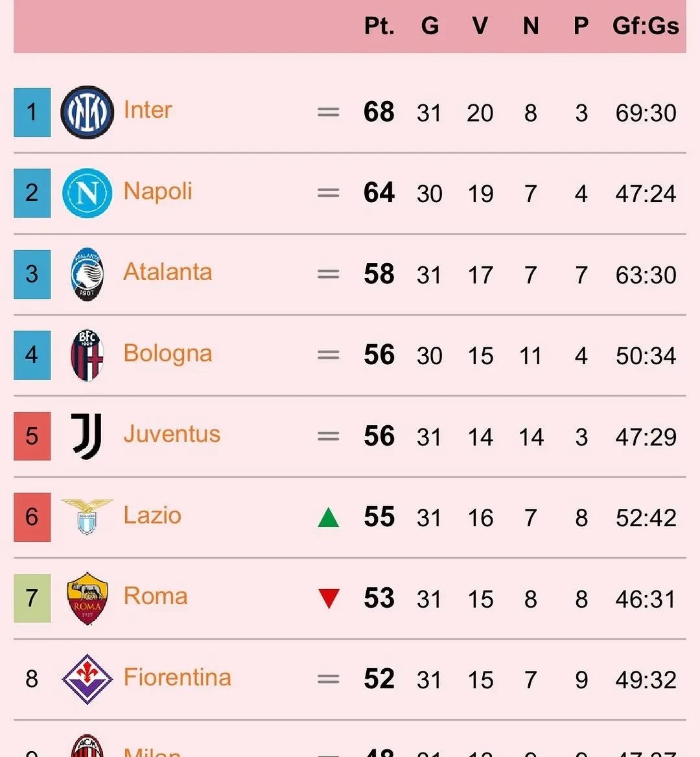Click the Lazio eagle crest
The height and width of the screenshot is (757, 700).
[87, 517]
